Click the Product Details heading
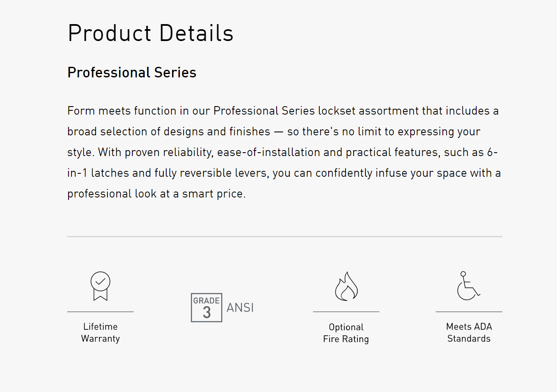The width and height of the screenshot is (557, 392). [x=151, y=33]
